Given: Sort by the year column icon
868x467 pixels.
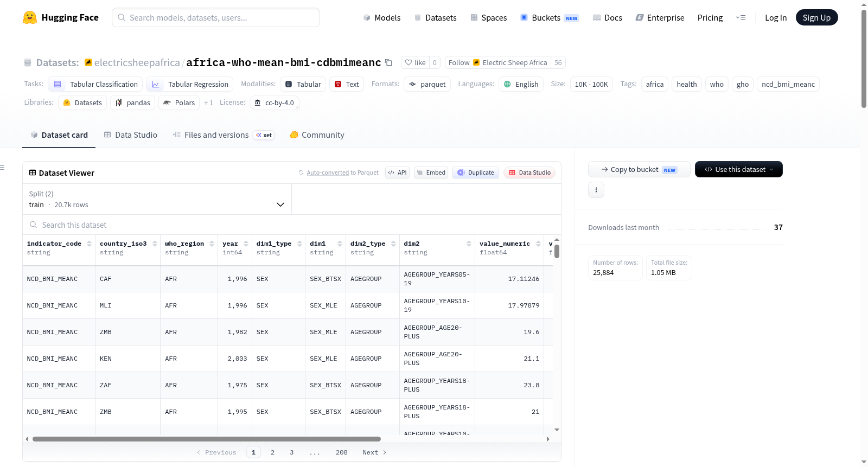Looking at the screenshot, I should click(246, 244).
